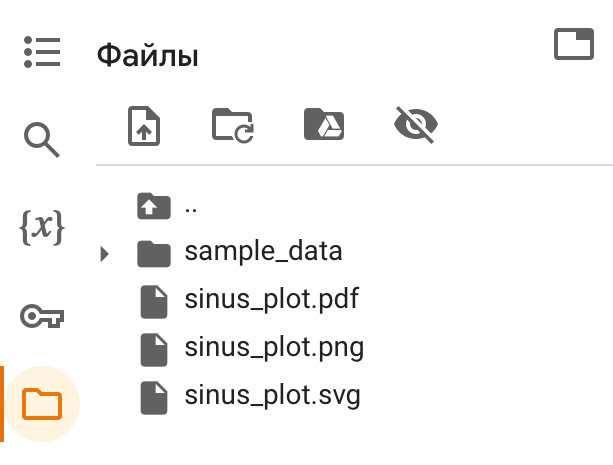Select the sample_data folder
613x465 pixels.
coord(263,251)
